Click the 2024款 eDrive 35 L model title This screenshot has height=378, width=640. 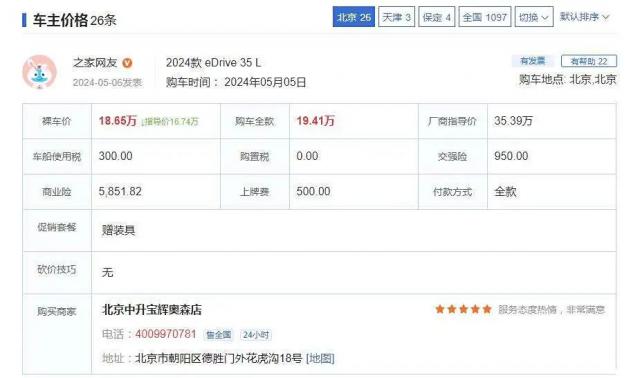pos(213,63)
